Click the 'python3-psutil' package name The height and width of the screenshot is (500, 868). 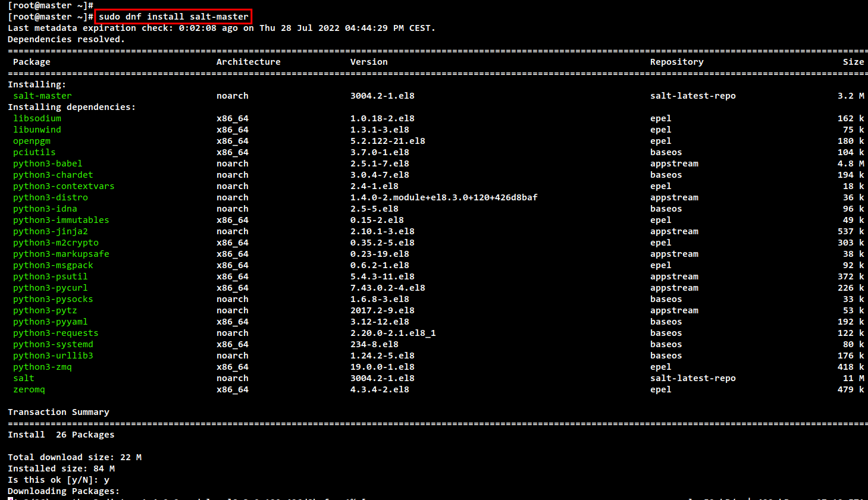pyautogui.click(x=51, y=276)
